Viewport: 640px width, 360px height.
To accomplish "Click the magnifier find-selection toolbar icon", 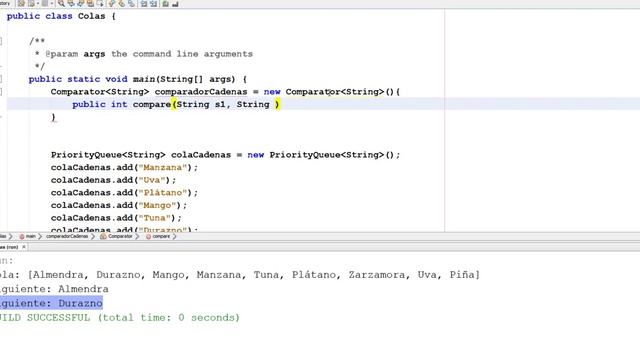I will 61,4.
